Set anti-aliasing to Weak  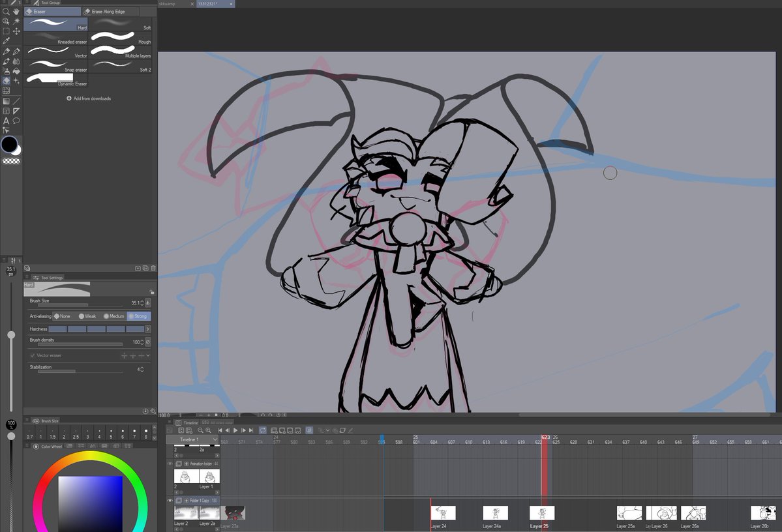(x=87, y=316)
